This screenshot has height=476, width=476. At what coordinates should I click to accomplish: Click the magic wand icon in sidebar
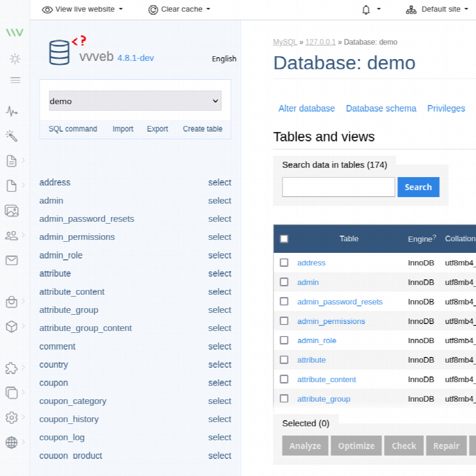coord(12,136)
